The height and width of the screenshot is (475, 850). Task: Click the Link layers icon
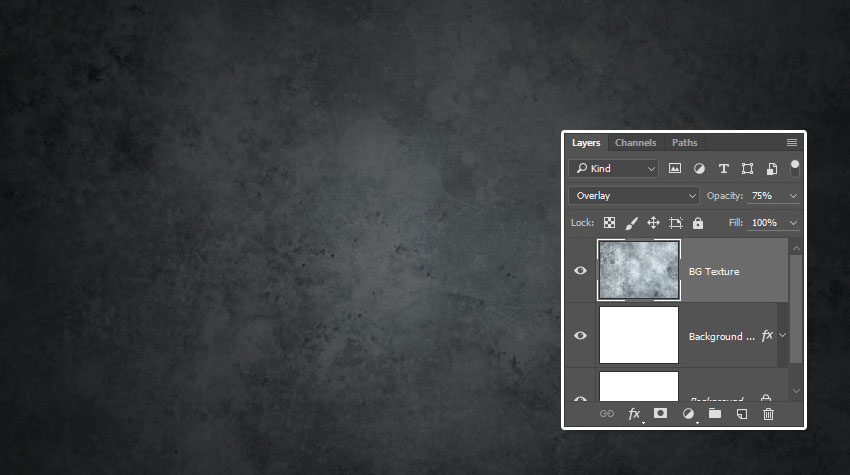(x=607, y=414)
